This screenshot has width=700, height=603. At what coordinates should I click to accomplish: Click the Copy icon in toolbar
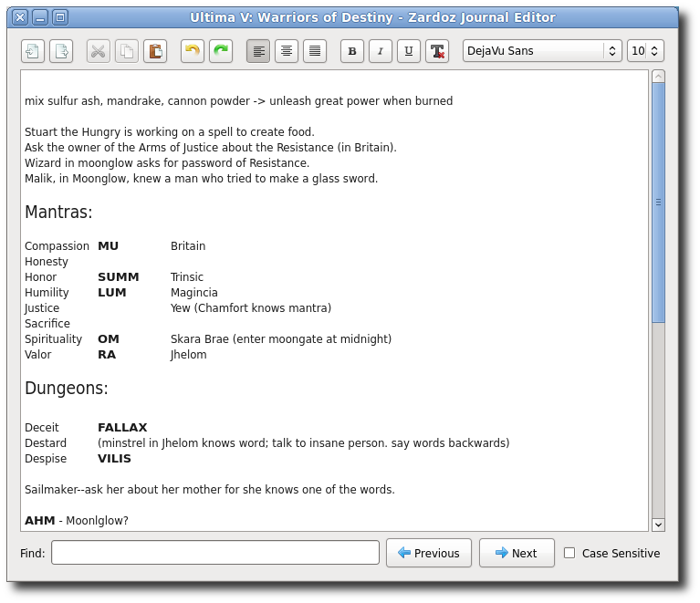point(127,51)
